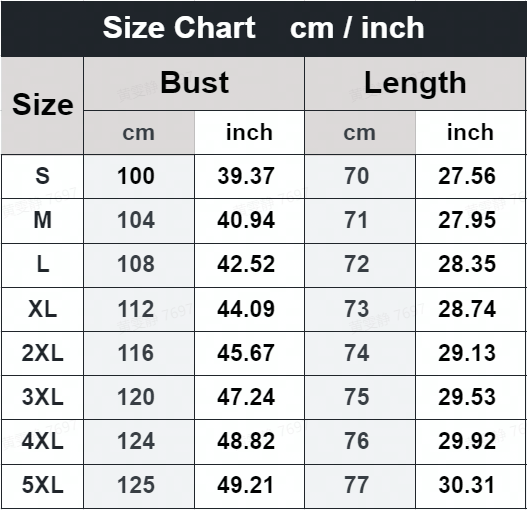527x510 pixels.
Task: Click bust value 125 cm cell
Action: click(x=139, y=486)
